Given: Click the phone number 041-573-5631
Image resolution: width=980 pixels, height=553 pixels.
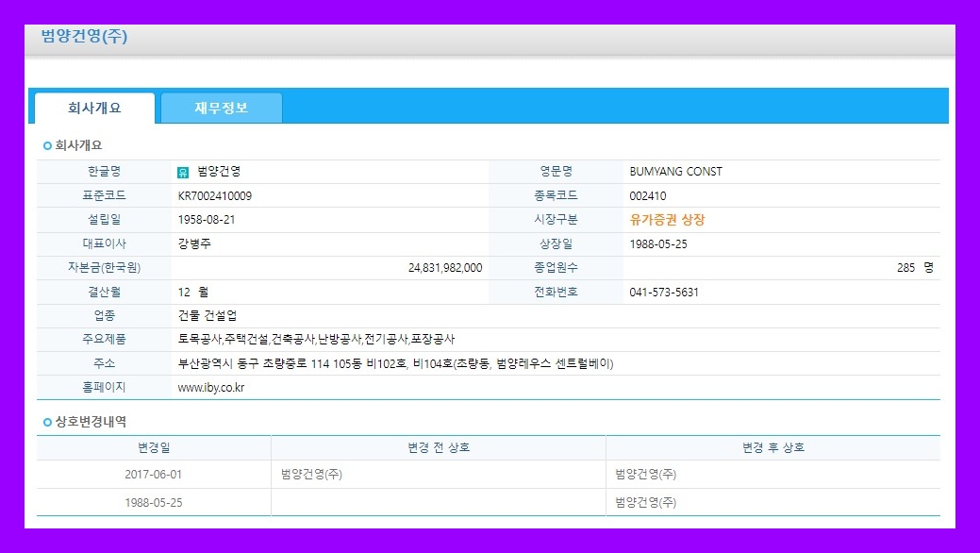Looking at the screenshot, I should click(x=664, y=293).
